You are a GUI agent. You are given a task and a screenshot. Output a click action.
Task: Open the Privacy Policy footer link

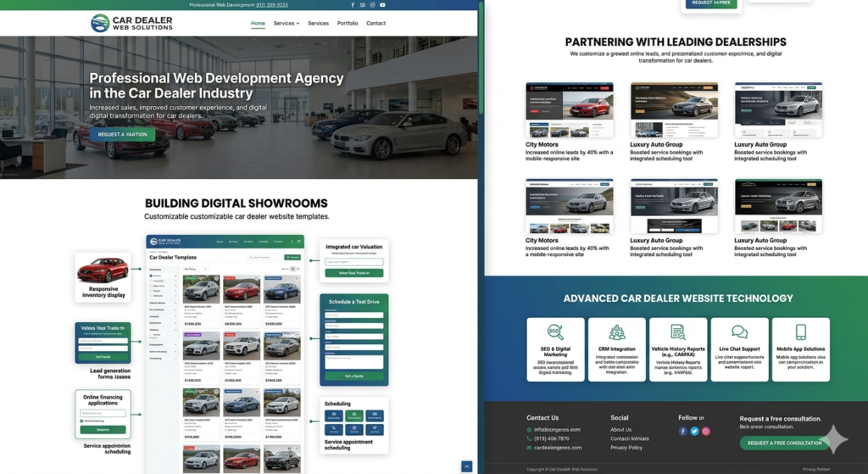pos(626,448)
